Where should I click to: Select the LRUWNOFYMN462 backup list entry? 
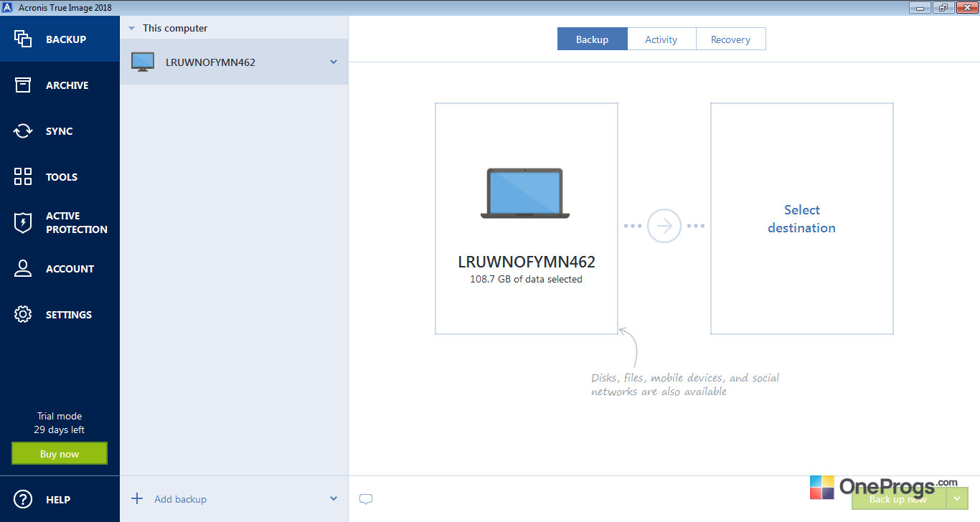pos(234,62)
